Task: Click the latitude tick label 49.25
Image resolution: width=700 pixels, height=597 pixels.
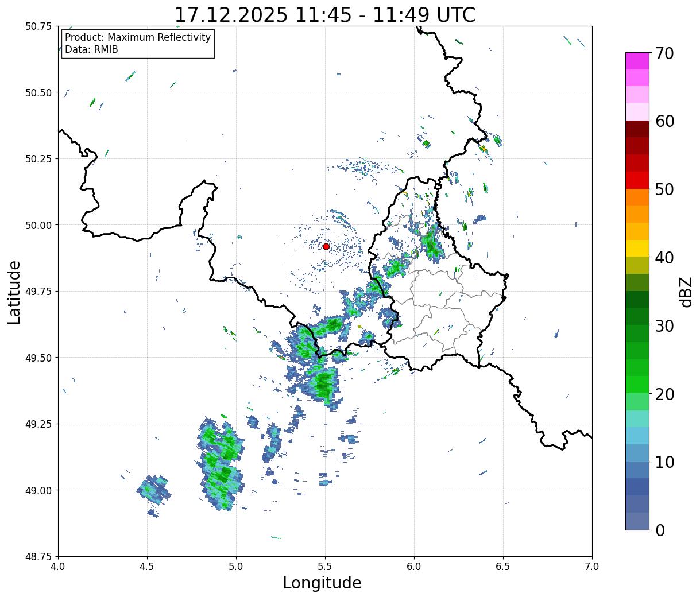Action: pyautogui.click(x=38, y=424)
